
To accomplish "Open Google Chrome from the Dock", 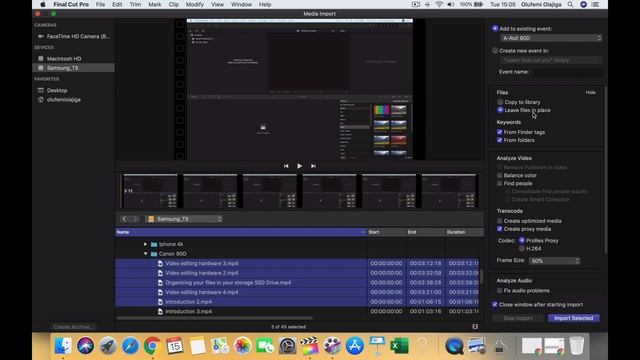I will point(152,346).
